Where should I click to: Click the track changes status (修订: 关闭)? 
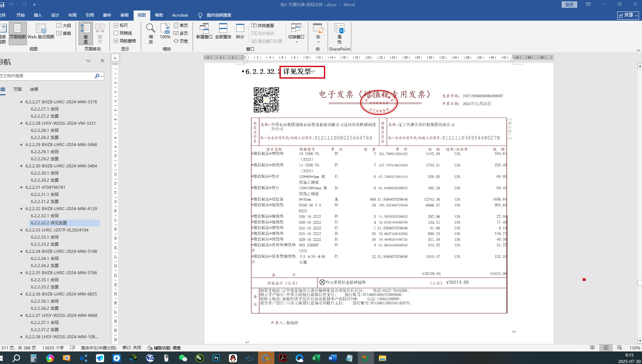tap(132, 348)
